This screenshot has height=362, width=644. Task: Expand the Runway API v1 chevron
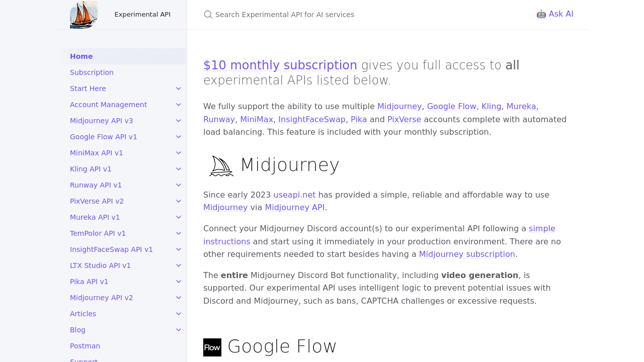(x=179, y=185)
